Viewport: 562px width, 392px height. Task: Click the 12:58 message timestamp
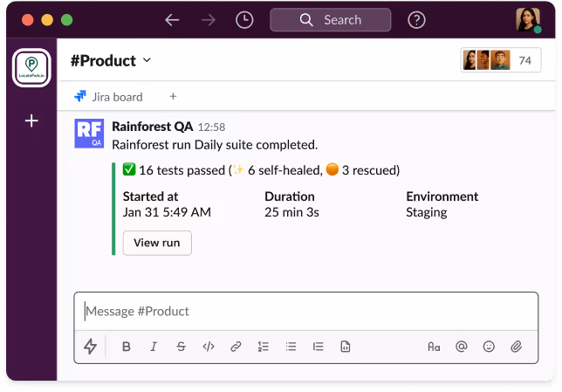click(211, 127)
